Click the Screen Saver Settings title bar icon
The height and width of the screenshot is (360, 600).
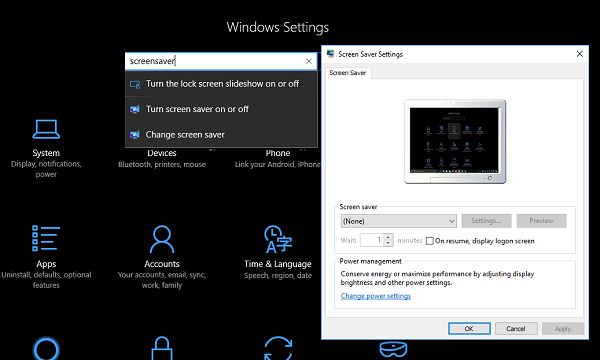tap(330, 54)
